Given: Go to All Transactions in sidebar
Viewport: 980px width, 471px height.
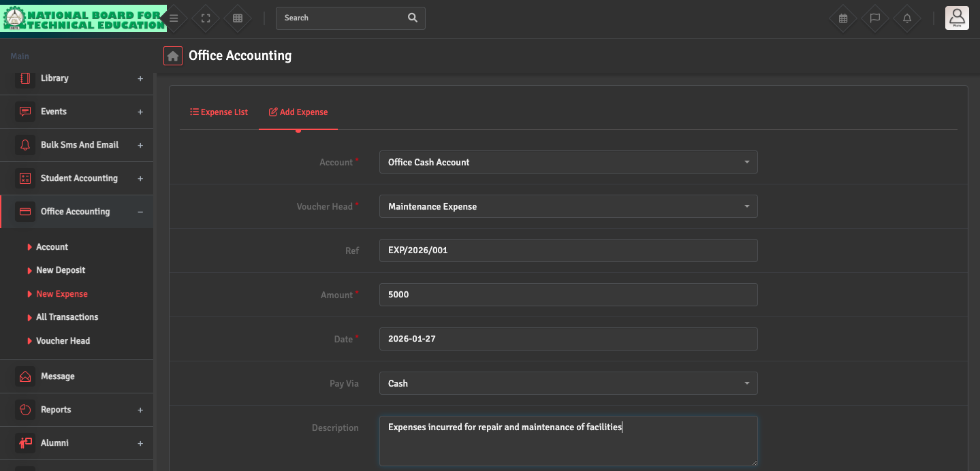Looking at the screenshot, I should (x=67, y=317).
